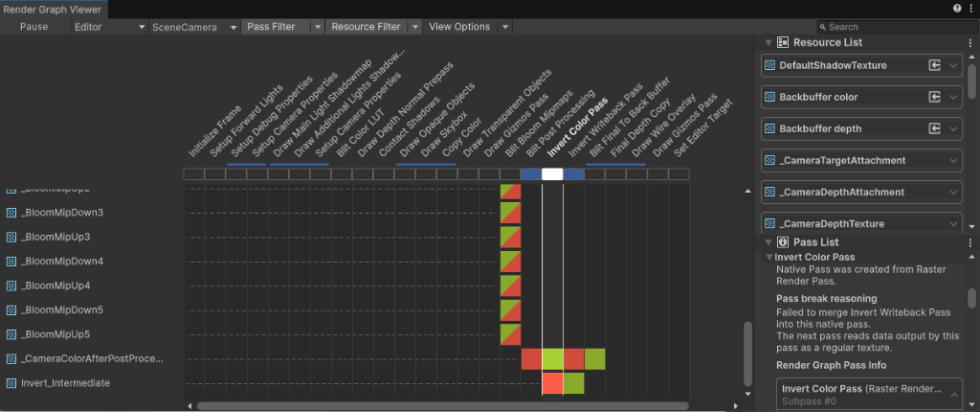Click the _CameraDepthAttachment texture icon
This screenshot has width=980, height=412.
coord(770,192)
